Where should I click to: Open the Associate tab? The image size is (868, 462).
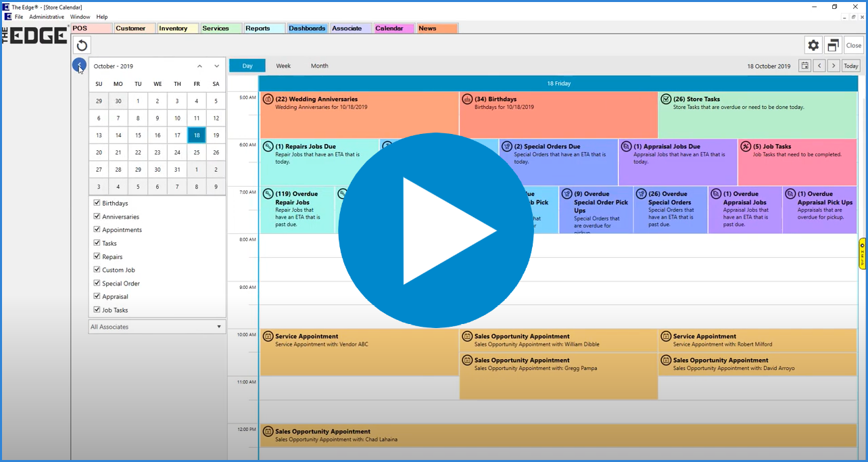click(x=350, y=28)
